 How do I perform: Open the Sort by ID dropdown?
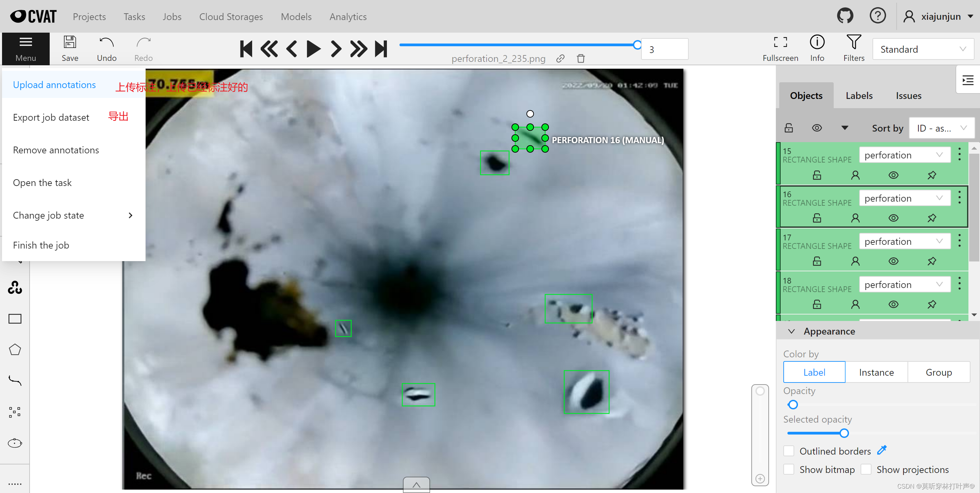941,128
